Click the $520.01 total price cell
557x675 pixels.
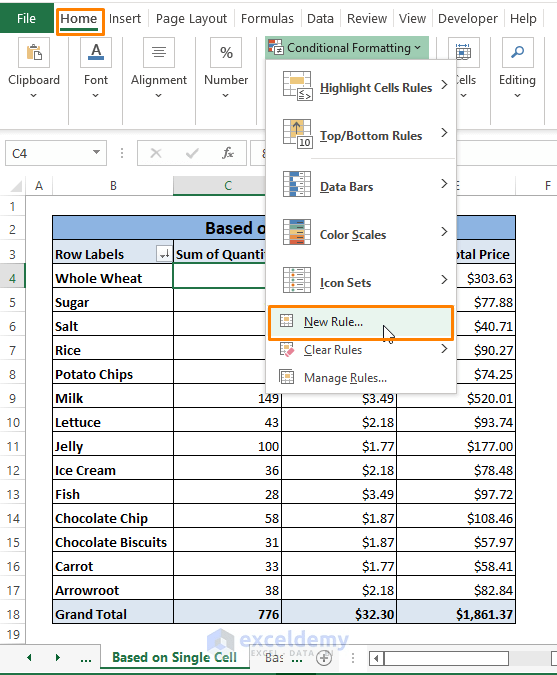click(456, 398)
